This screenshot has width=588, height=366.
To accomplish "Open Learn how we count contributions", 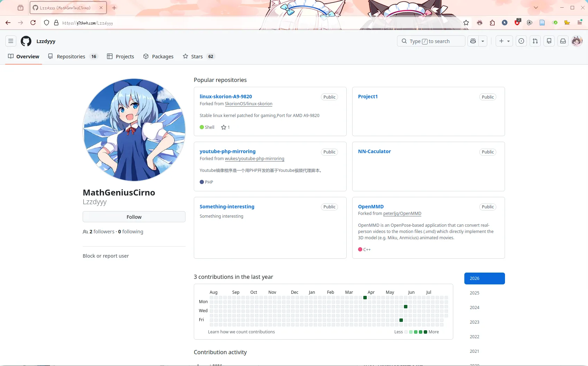I will coord(241,332).
